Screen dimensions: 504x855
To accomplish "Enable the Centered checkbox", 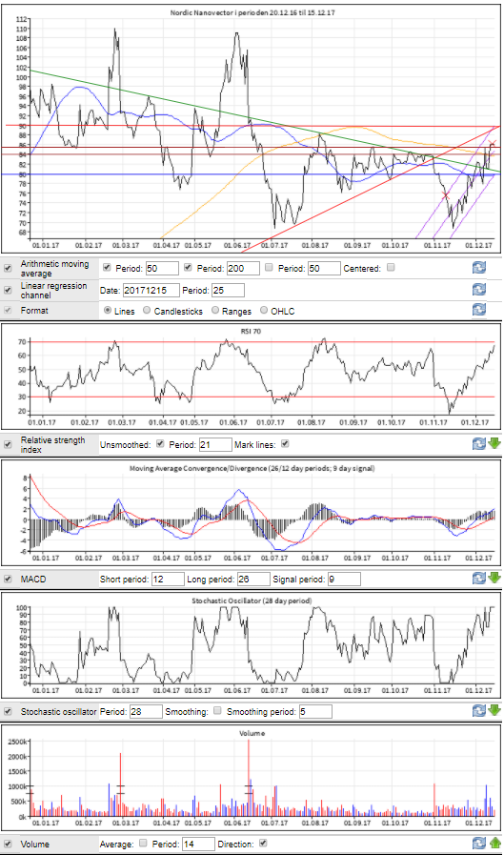I will click(x=391, y=267).
